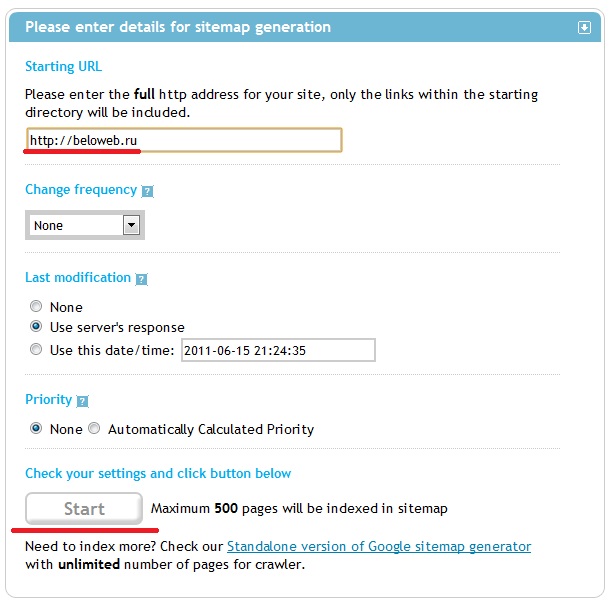Click the Check your settings heading

tap(158, 473)
